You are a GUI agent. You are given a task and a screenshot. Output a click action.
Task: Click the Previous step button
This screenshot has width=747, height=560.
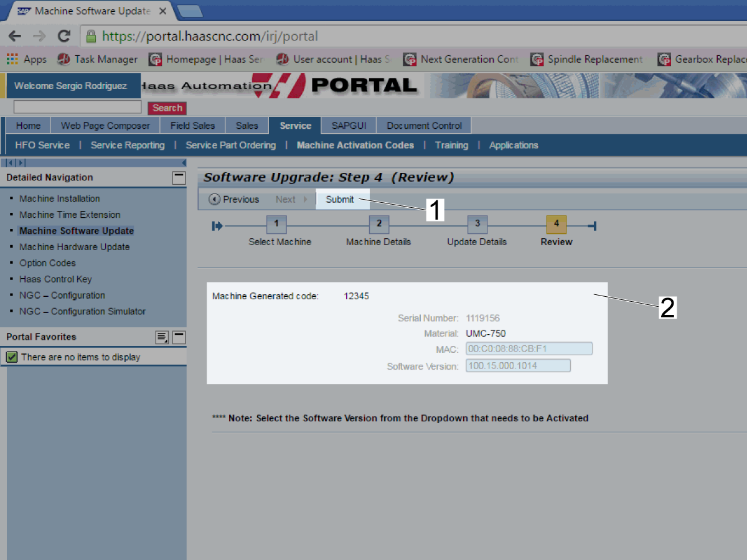click(x=234, y=199)
